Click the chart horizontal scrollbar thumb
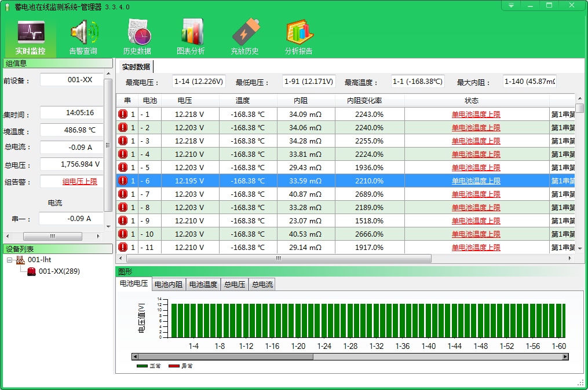This screenshot has height=390, width=588. 226,357
